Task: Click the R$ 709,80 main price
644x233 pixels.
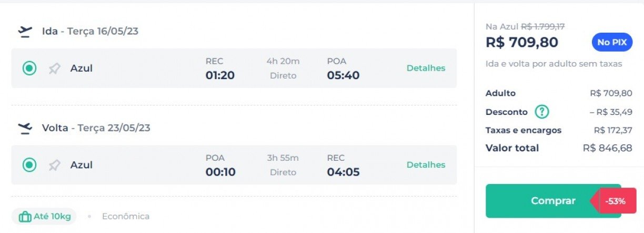Action: 522,42
